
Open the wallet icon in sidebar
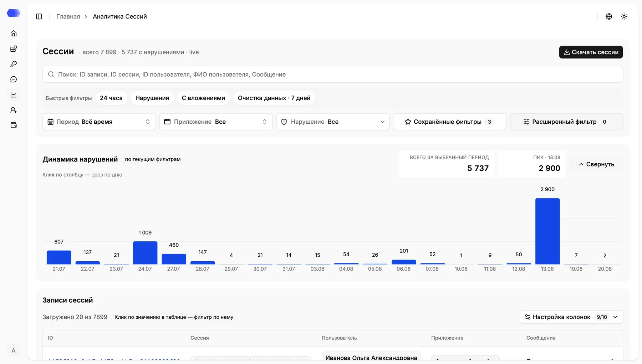14,125
